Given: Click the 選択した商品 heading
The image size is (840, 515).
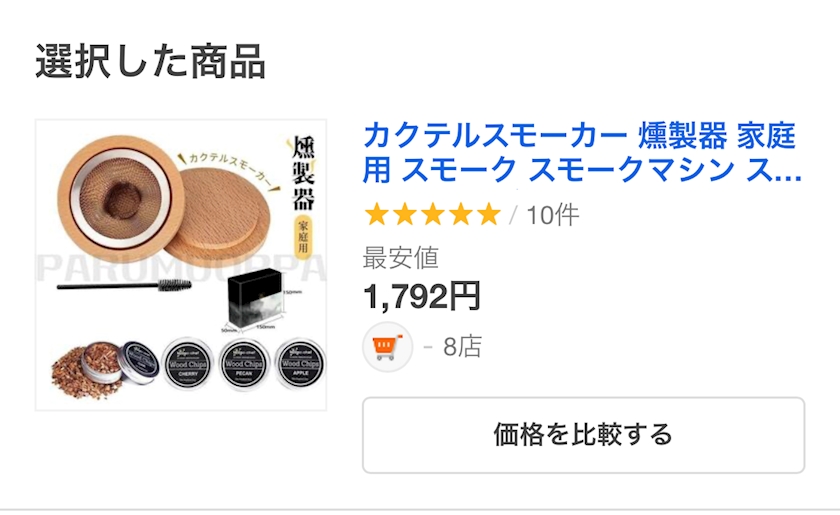Looking at the screenshot, I should point(151,62).
